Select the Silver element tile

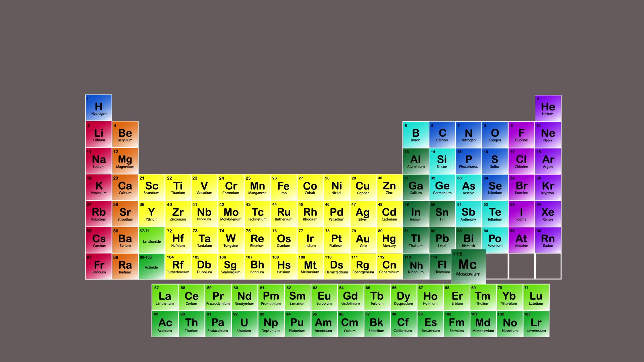[x=363, y=214]
